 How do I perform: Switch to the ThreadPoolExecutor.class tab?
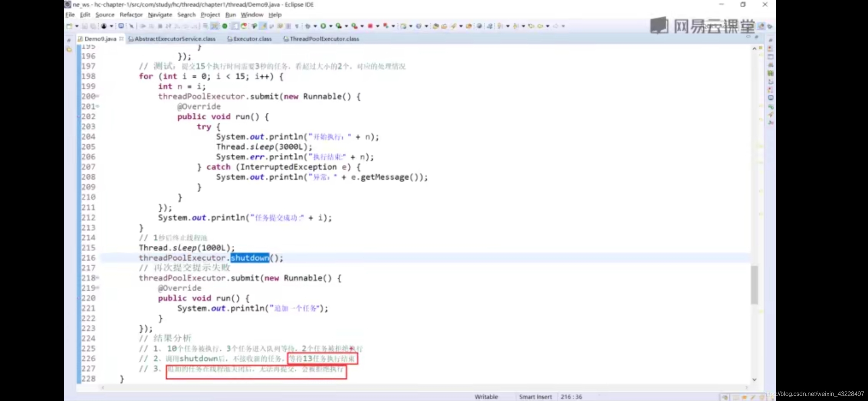321,39
